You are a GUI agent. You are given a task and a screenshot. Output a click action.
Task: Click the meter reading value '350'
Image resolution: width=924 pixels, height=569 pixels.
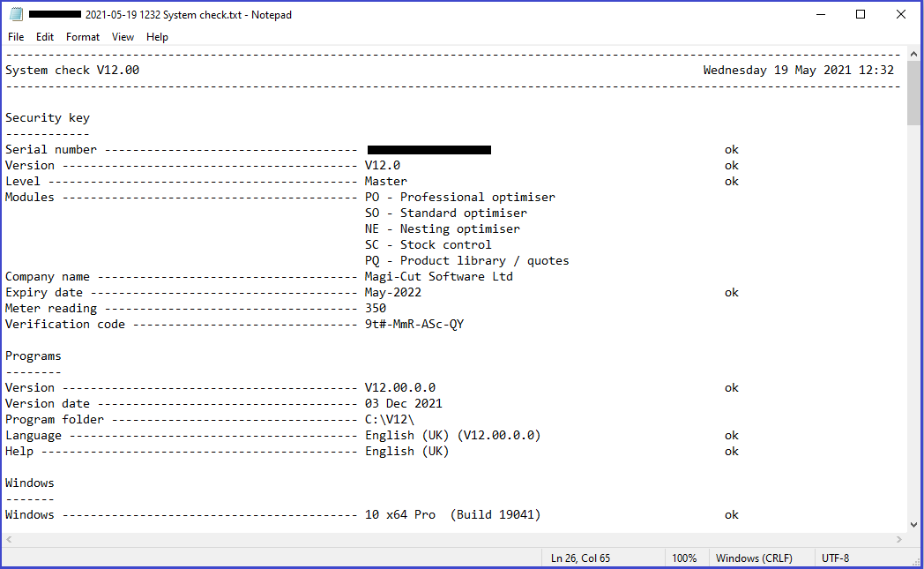coord(376,309)
